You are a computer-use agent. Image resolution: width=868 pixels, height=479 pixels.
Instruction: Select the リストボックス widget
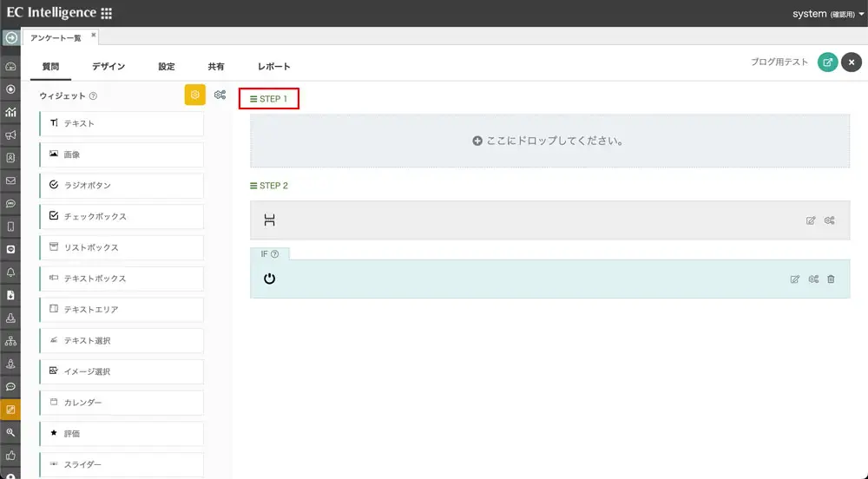[122, 248]
